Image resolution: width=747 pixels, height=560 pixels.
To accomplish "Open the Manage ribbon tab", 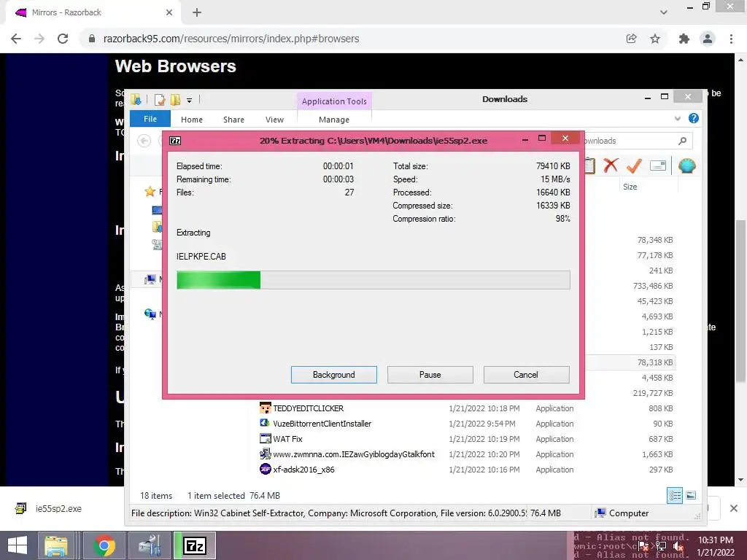I will click(x=334, y=120).
